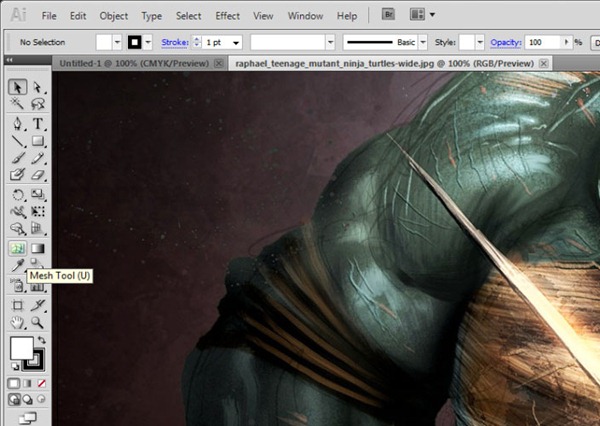Select the Eraser tool
This screenshot has height=426, width=600.
38,175
